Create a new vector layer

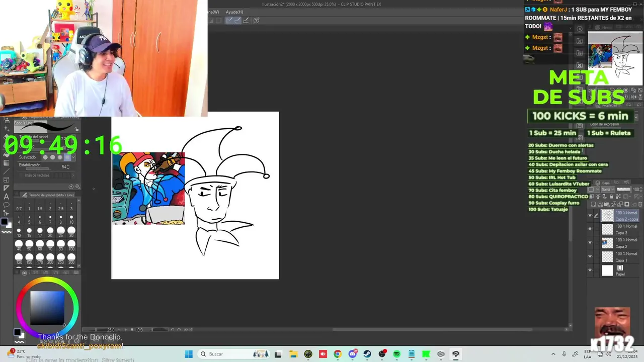tap(600, 204)
